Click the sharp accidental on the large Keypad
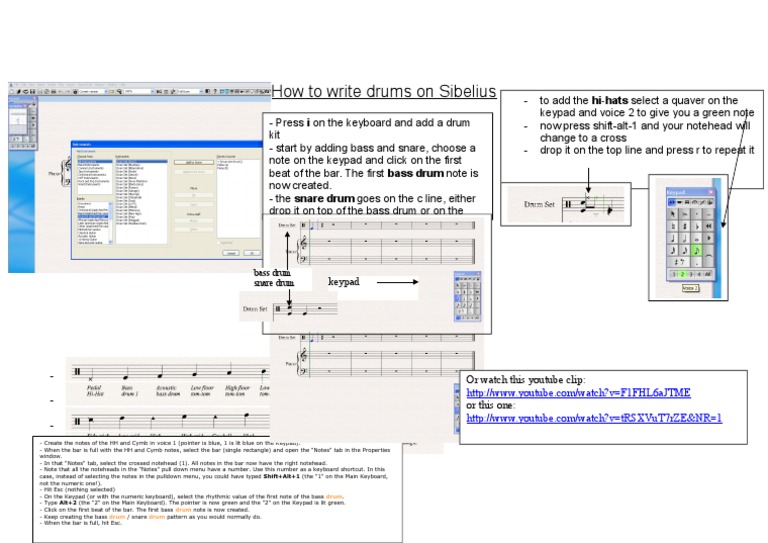The width and height of the screenshot is (768, 543). pyautogui.click(x=684, y=226)
